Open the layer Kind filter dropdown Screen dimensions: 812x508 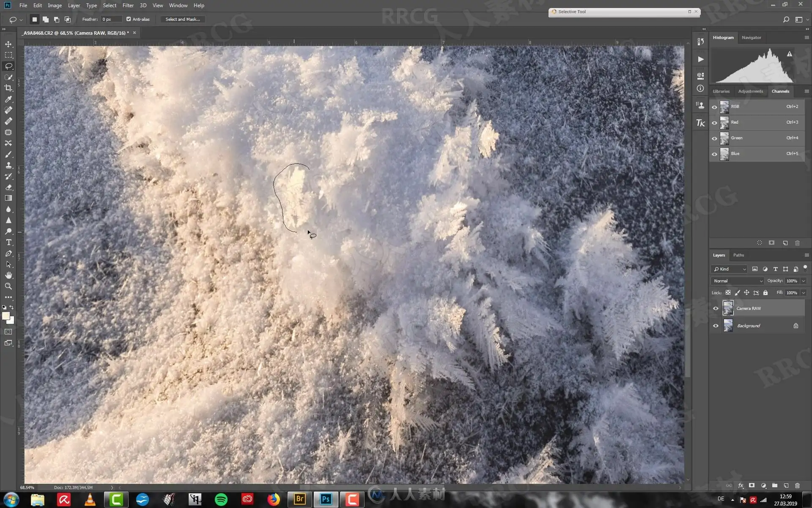point(730,269)
